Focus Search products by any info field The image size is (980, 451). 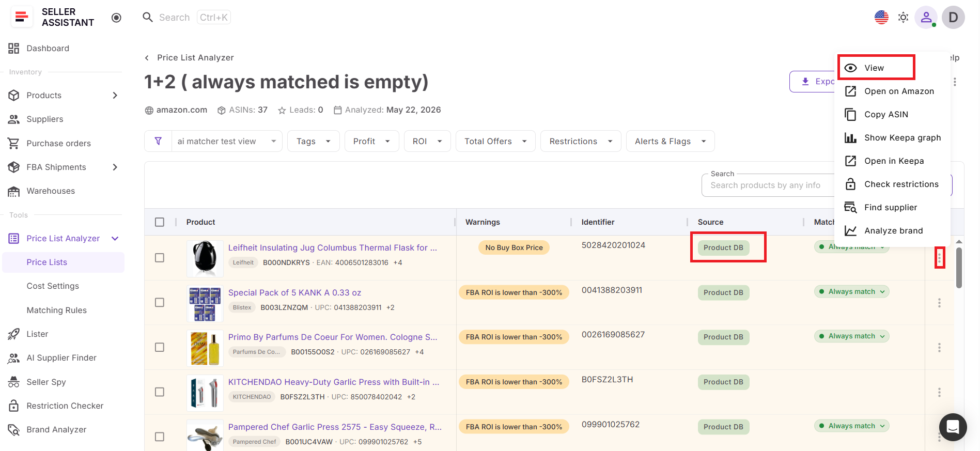coord(767,185)
